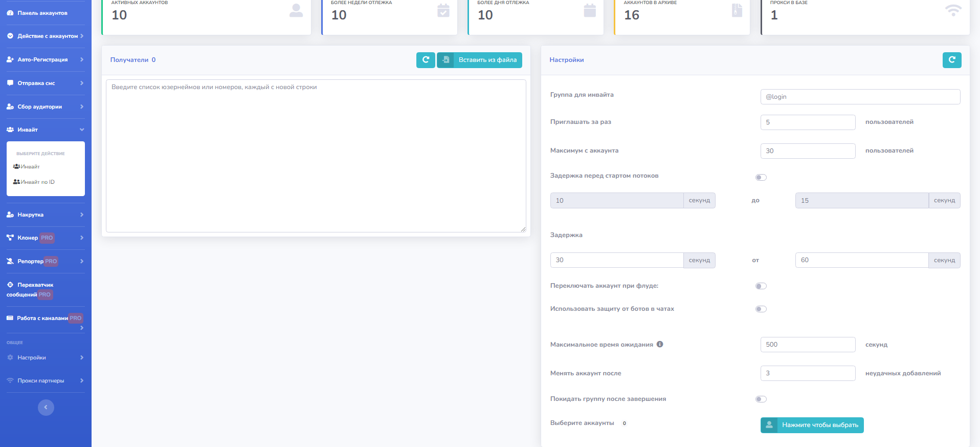This screenshot has width=980, height=447.
Task: Toggle Задержка перед стартом потоков switch
Action: click(x=761, y=177)
